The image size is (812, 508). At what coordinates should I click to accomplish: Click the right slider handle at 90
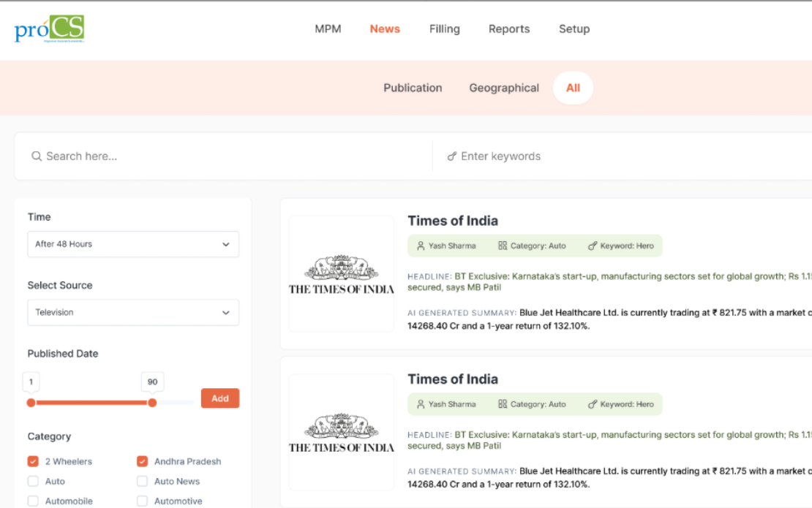[152, 403]
